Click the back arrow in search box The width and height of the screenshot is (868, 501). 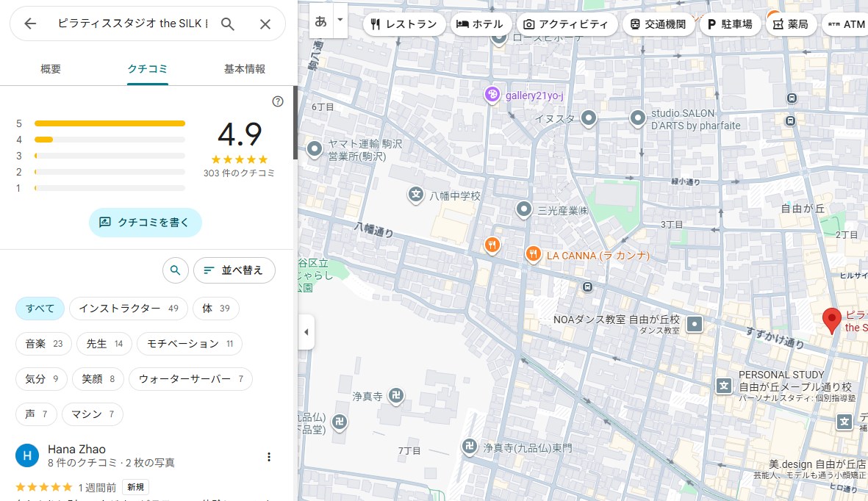pos(30,24)
